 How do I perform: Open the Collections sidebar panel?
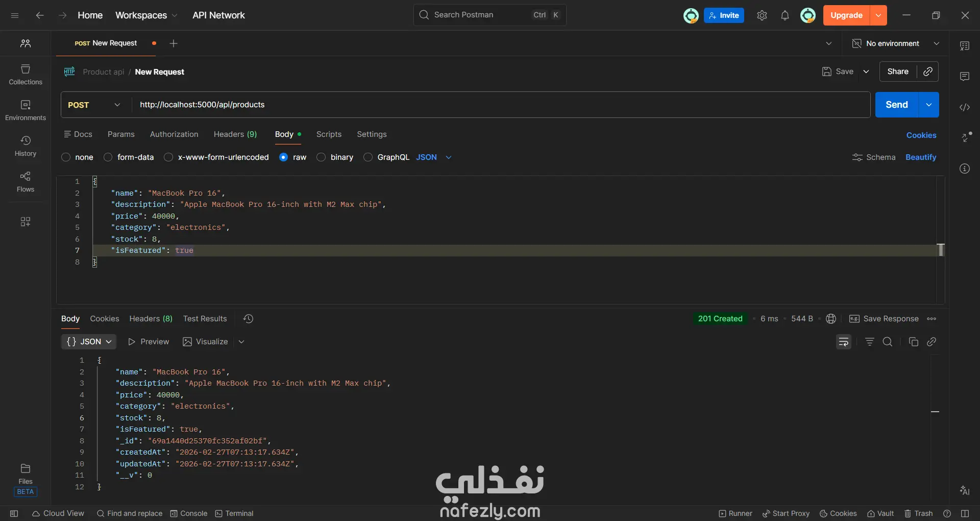click(x=26, y=75)
